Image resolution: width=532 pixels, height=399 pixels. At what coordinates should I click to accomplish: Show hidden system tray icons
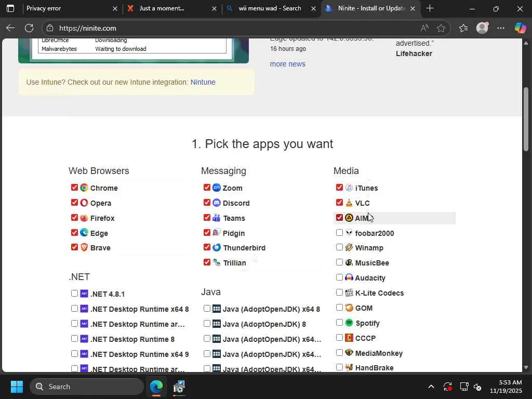tap(431, 387)
